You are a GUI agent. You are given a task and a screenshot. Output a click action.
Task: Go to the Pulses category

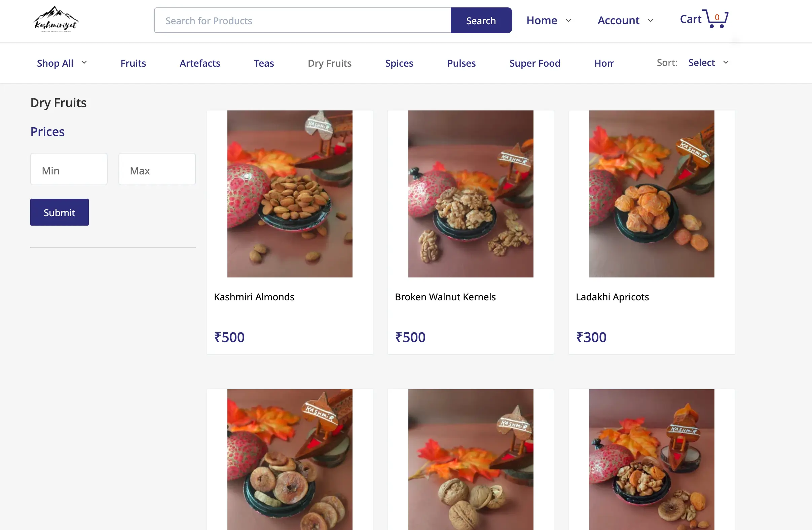(461, 63)
